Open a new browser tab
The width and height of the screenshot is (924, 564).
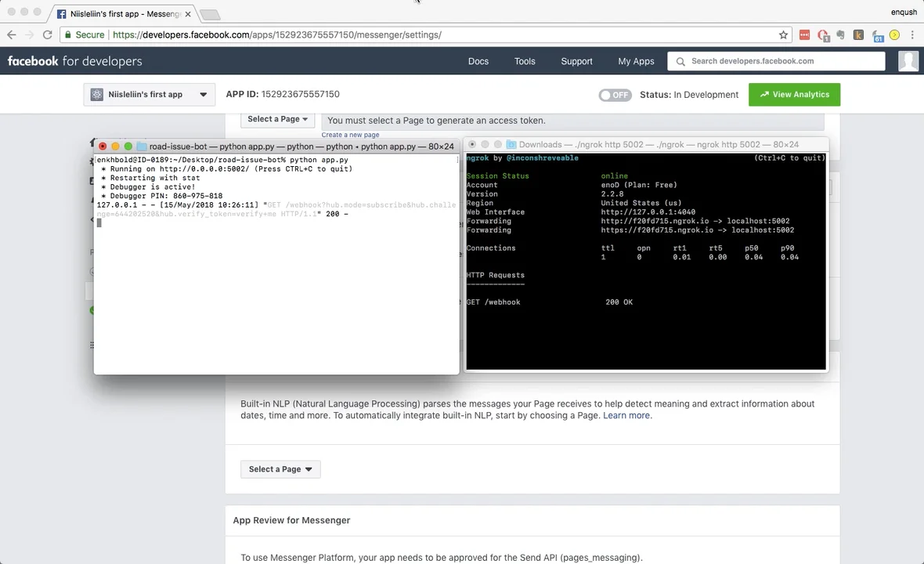click(x=210, y=14)
